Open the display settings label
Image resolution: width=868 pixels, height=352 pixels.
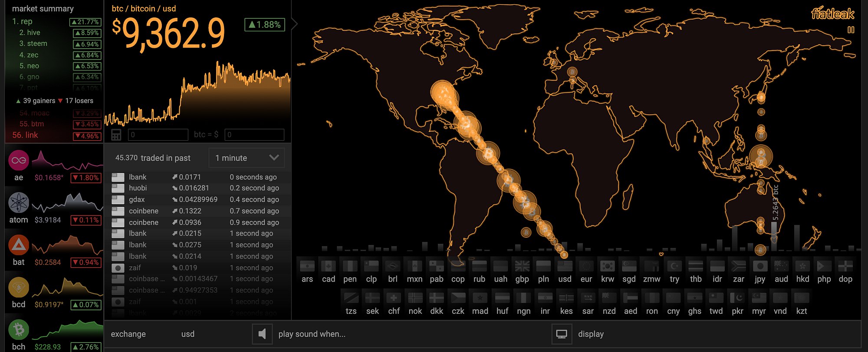[591, 334]
